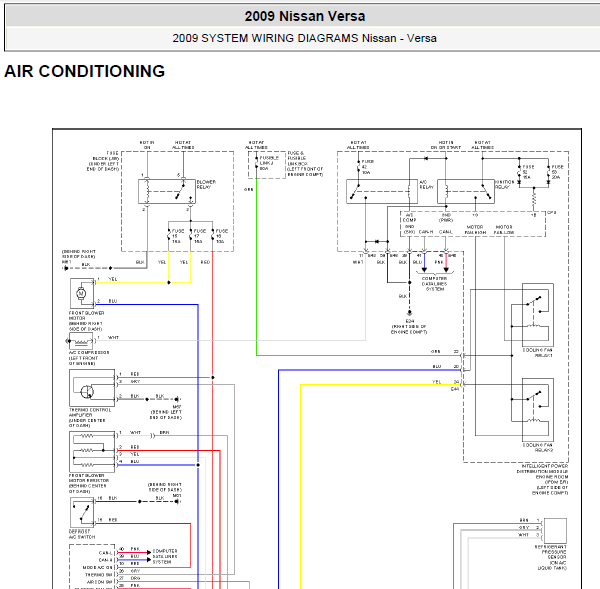Click the thermo control amplifier transistor symbol
The image size is (600, 589).
[87, 391]
